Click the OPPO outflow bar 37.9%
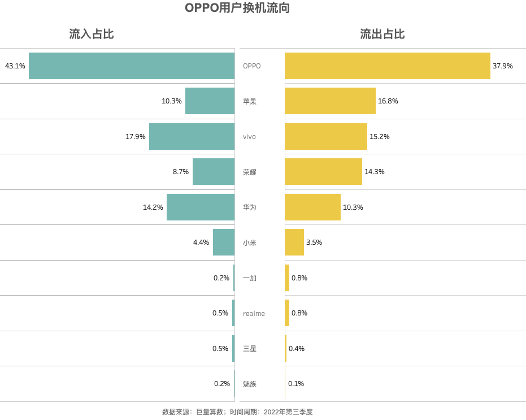The height and width of the screenshot is (420, 526). tap(388, 66)
